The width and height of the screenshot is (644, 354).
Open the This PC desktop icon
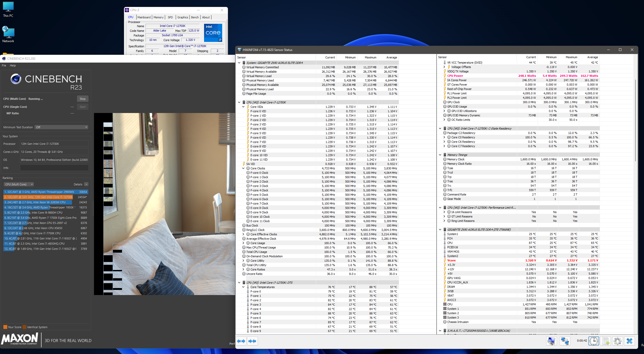8,10
